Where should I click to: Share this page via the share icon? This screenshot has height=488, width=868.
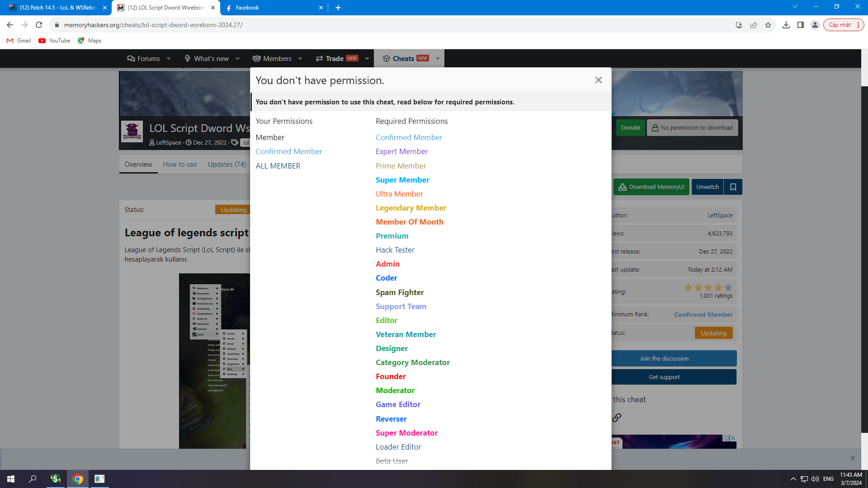754,25
